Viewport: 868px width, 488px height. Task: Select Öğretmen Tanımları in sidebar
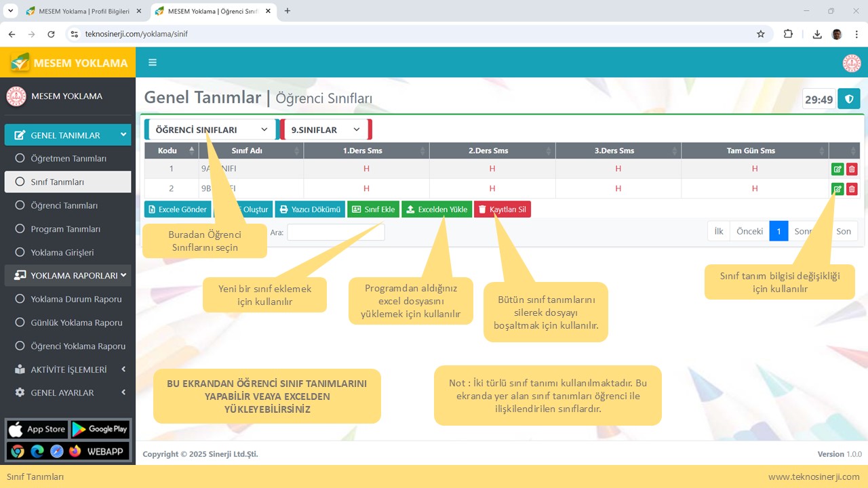point(68,159)
